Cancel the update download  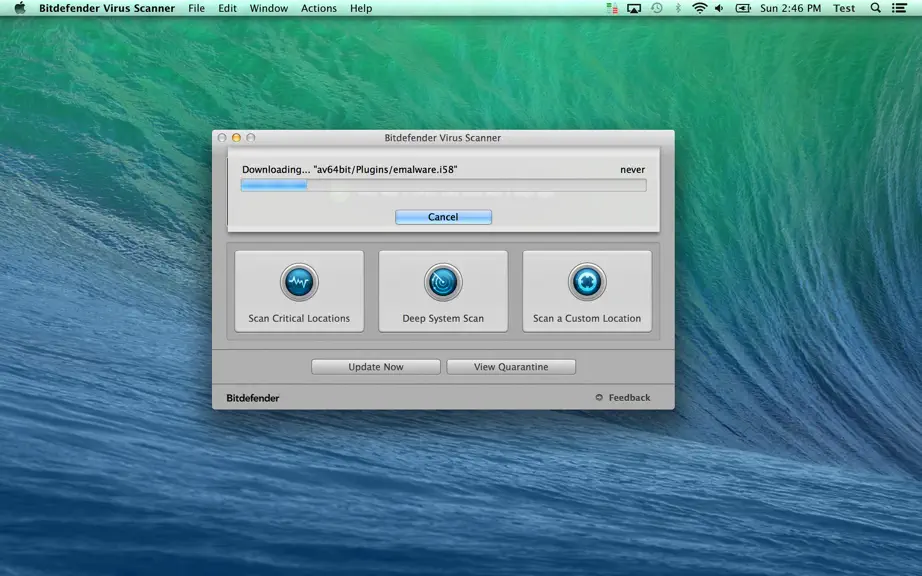point(443,217)
